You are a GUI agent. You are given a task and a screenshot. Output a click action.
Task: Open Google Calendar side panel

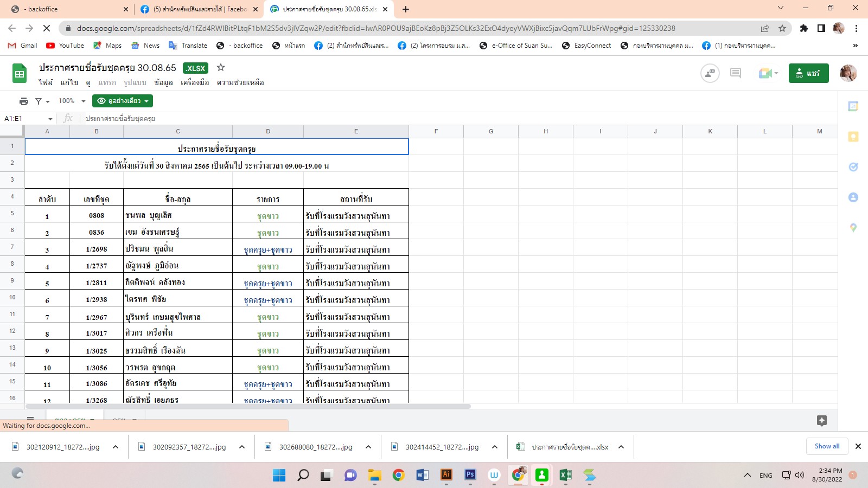pyautogui.click(x=853, y=107)
